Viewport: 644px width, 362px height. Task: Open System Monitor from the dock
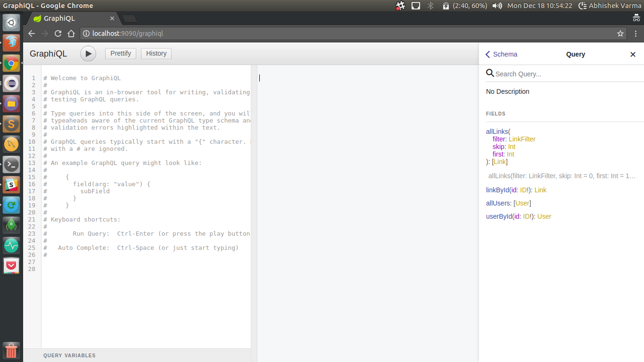[x=11, y=246]
